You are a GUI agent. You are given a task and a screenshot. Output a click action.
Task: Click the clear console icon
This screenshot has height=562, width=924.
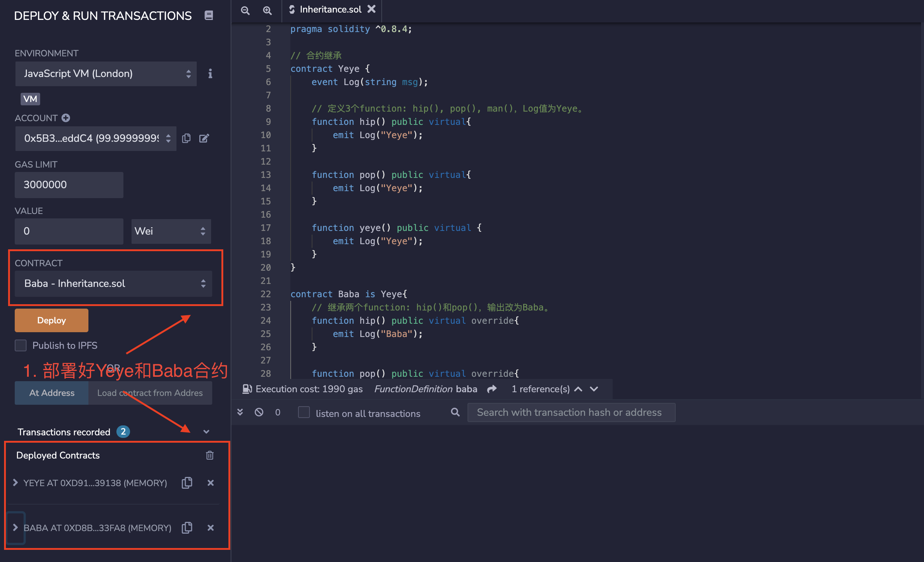(x=259, y=412)
